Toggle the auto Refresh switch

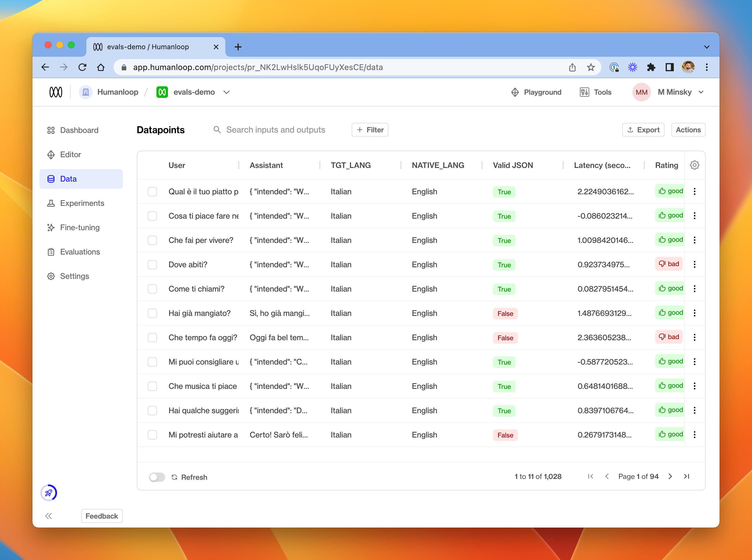(157, 477)
